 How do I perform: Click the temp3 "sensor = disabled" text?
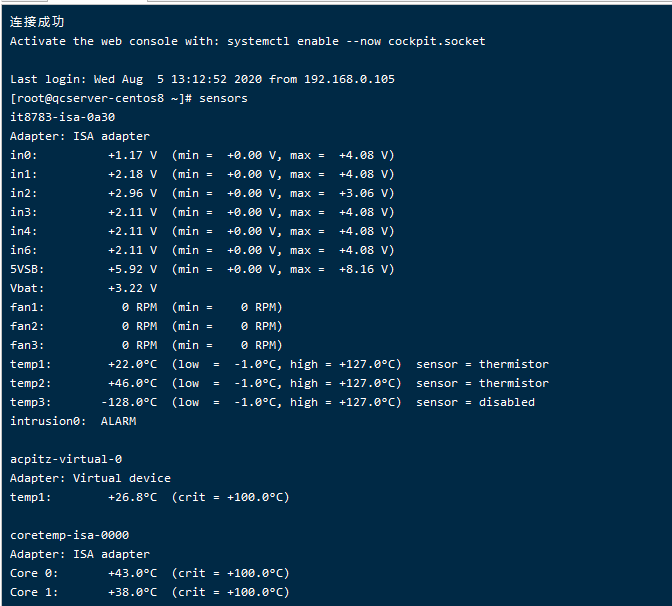[475, 402]
